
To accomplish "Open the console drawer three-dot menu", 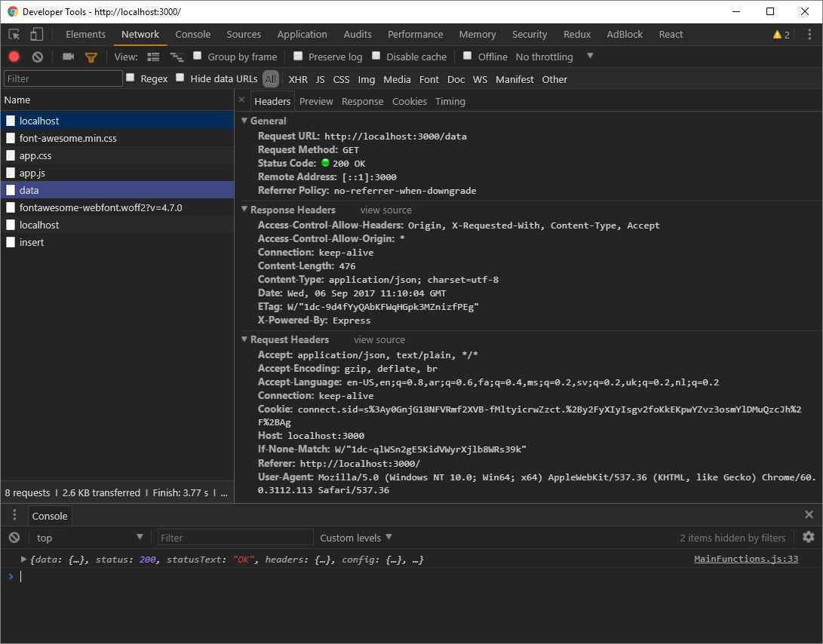I will pyautogui.click(x=14, y=515).
